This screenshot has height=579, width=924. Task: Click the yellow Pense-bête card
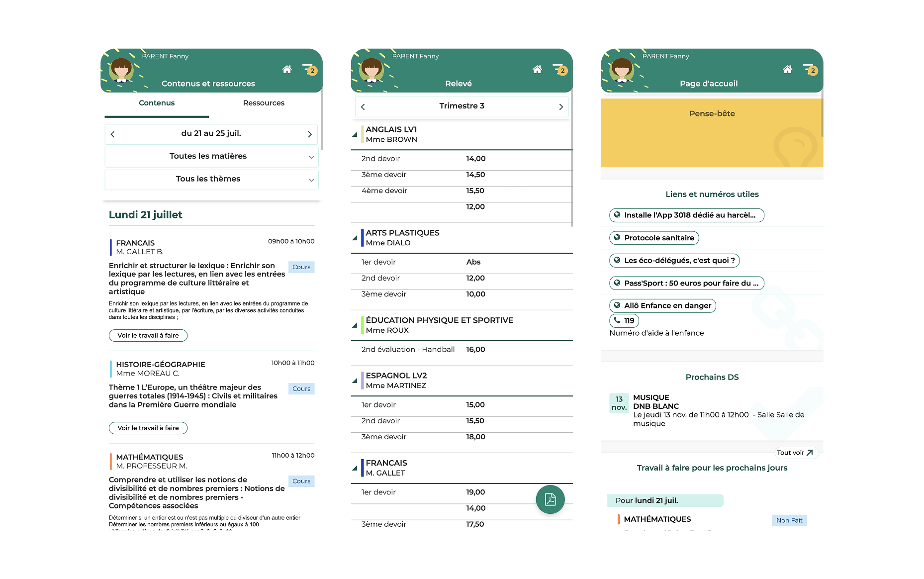pos(712,133)
